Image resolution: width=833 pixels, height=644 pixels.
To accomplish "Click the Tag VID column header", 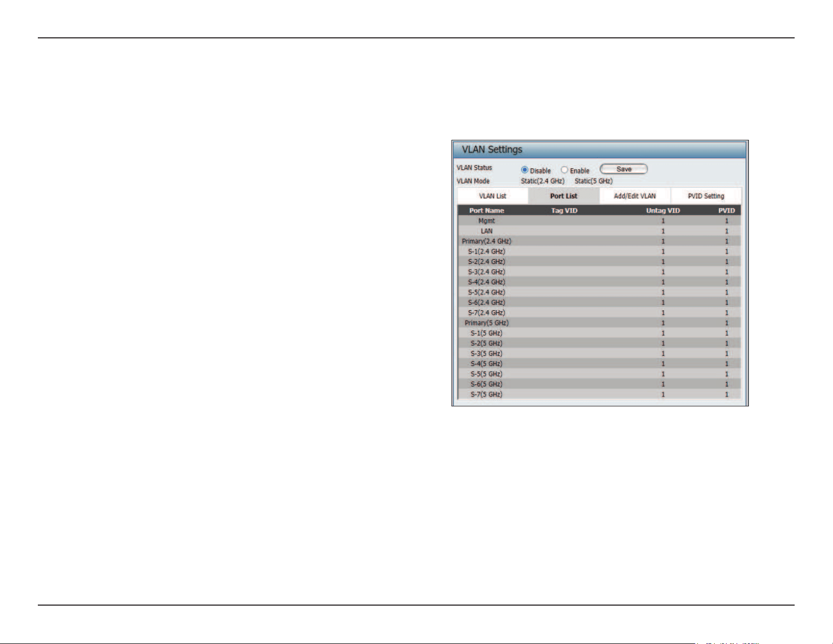I will [564, 210].
